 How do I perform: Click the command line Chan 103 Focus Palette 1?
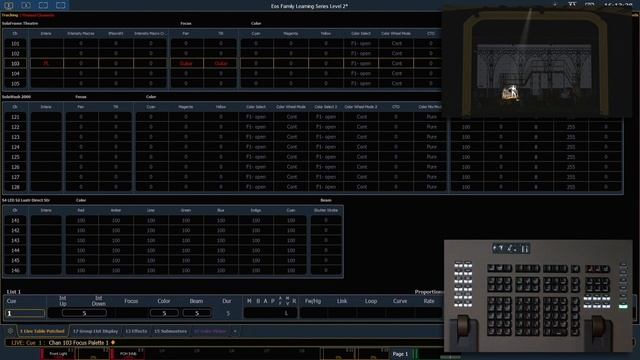pos(79,343)
